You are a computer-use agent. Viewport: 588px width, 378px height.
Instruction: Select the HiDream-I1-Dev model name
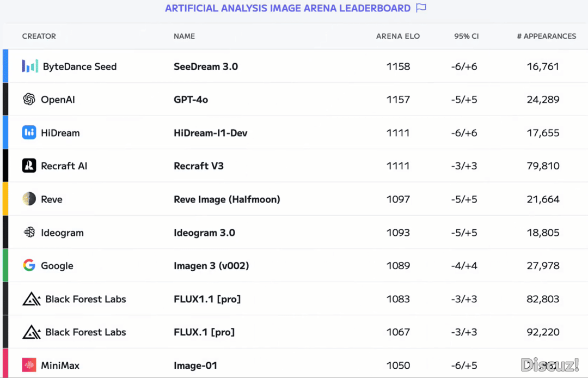(210, 133)
